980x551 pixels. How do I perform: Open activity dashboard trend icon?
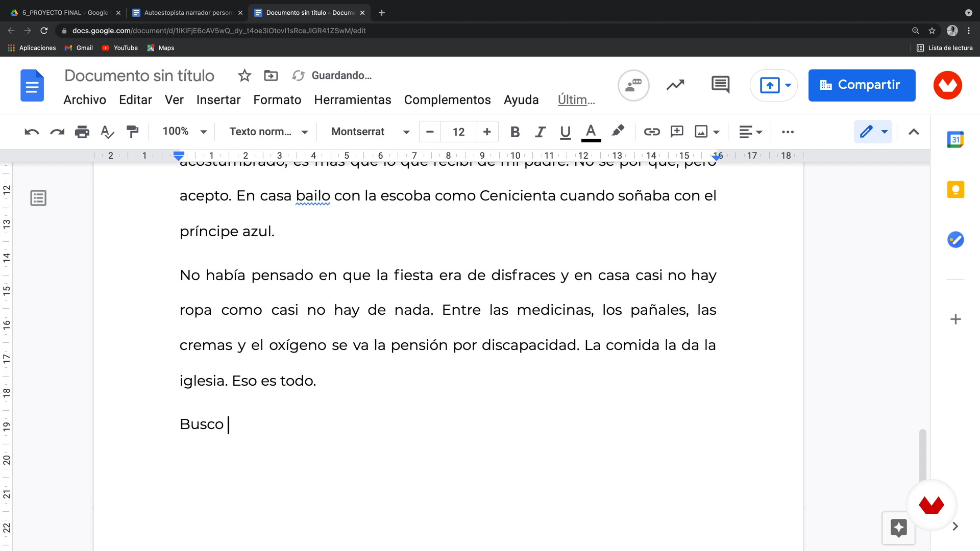click(x=675, y=85)
